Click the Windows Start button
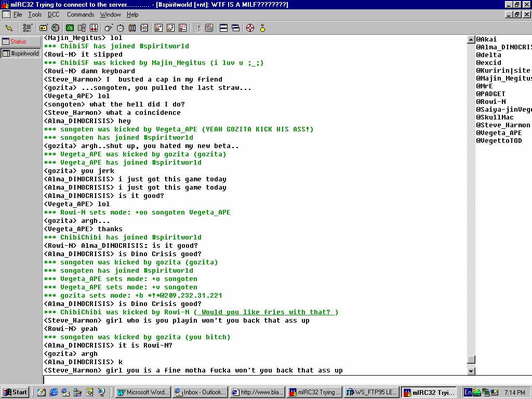The image size is (532, 399). pos(15,392)
